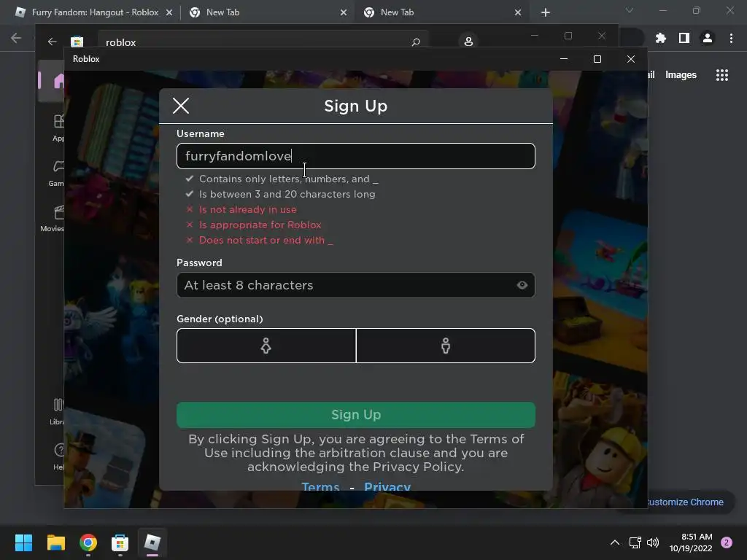Open Windows Start menu
The image size is (747, 560).
23,542
